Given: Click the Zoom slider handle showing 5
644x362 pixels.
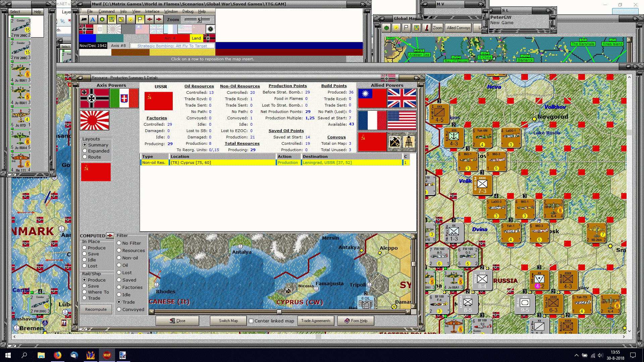Looking at the screenshot, I should pos(199,20).
